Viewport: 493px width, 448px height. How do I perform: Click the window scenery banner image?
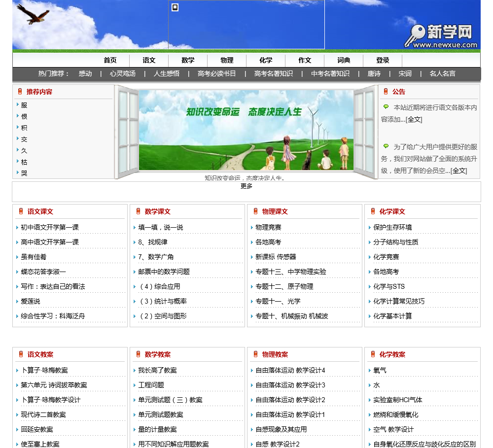coord(246,130)
